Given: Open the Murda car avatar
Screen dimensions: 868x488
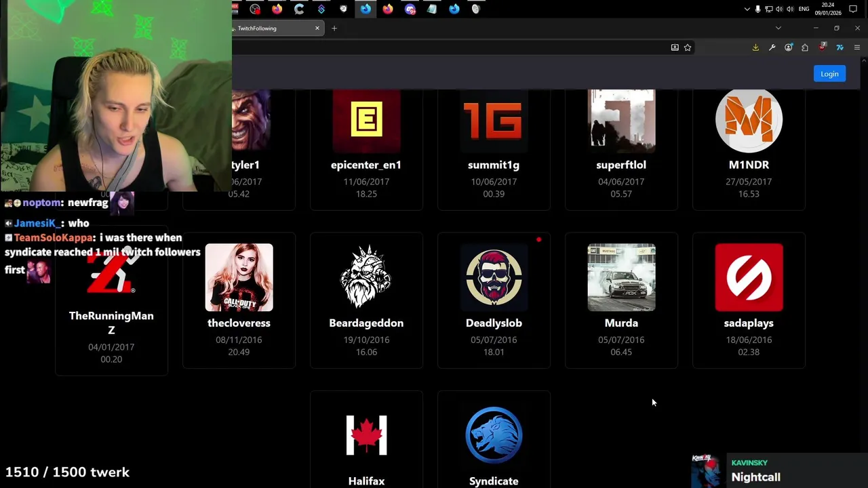Looking at the screenshot, I should (x=621, y=277).
